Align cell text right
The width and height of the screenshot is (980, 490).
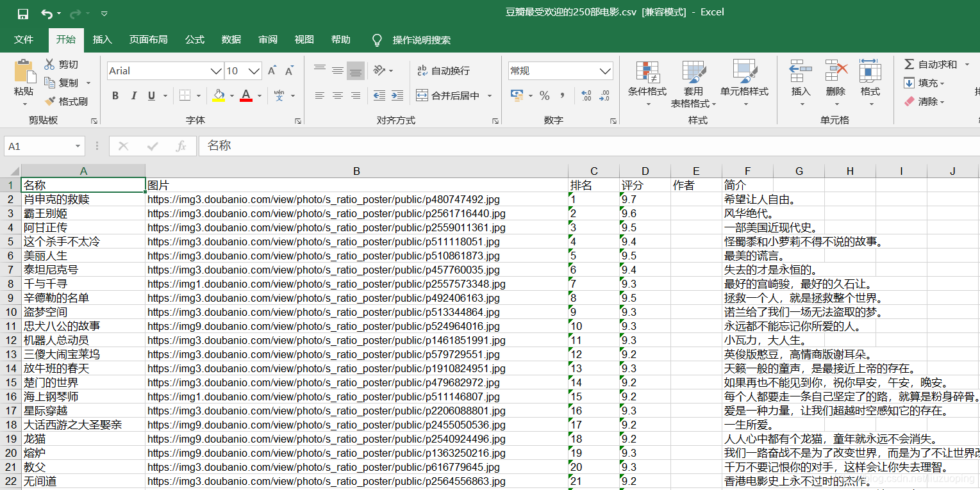pyautogui.click(x=356, y=95)
